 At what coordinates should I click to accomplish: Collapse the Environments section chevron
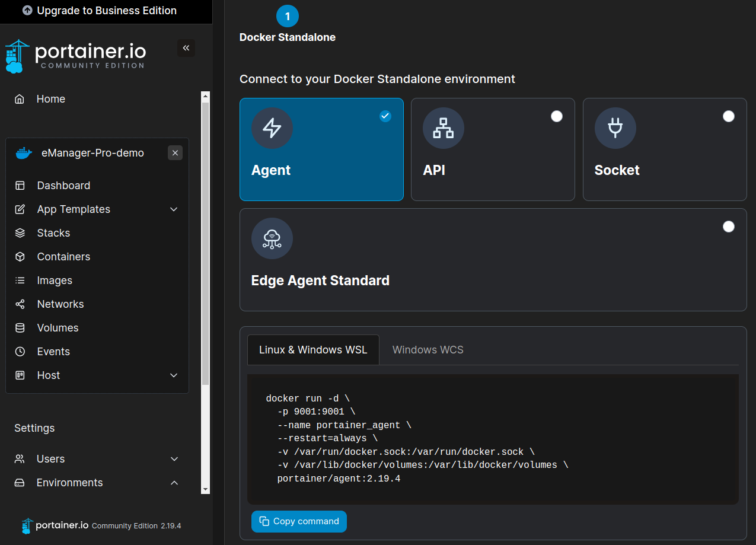click(x=174, y=483)
